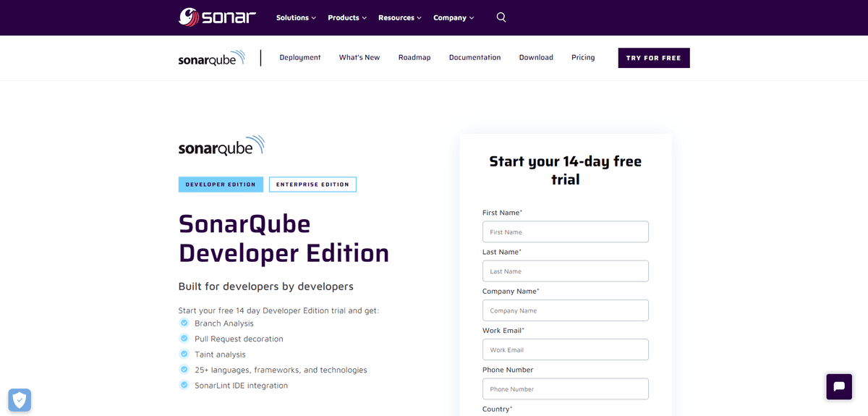868x416 pixels.
Task: Go to the Download page
Action: [536, 57]
